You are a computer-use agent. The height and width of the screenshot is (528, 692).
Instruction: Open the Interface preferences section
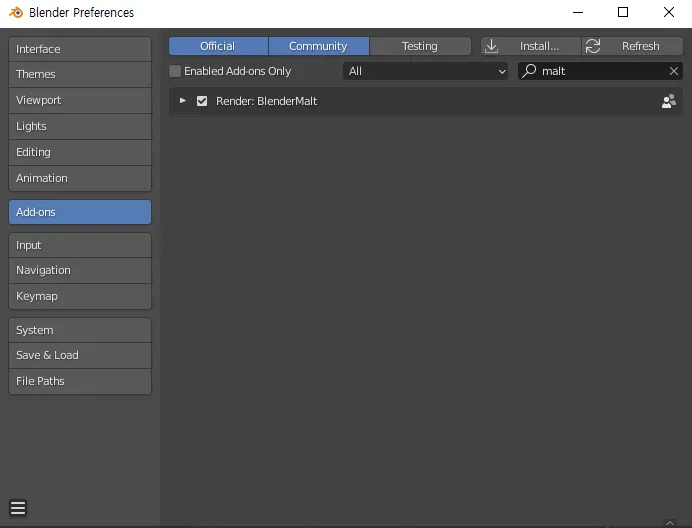coord(80,49)
